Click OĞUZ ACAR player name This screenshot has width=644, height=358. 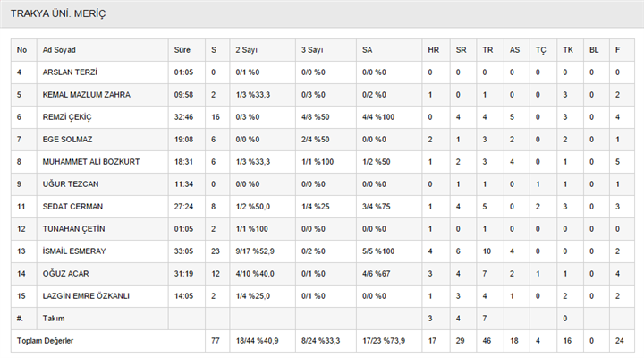pos(65,273)
